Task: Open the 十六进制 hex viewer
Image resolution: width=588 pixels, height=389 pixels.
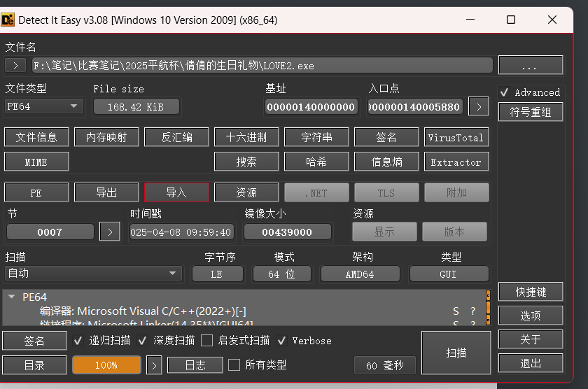Action: click(246, 137)
